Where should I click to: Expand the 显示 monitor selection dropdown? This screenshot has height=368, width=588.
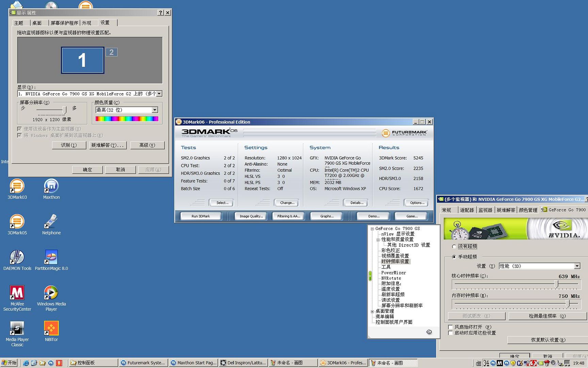pyautogui.click(x=159, y=94)
